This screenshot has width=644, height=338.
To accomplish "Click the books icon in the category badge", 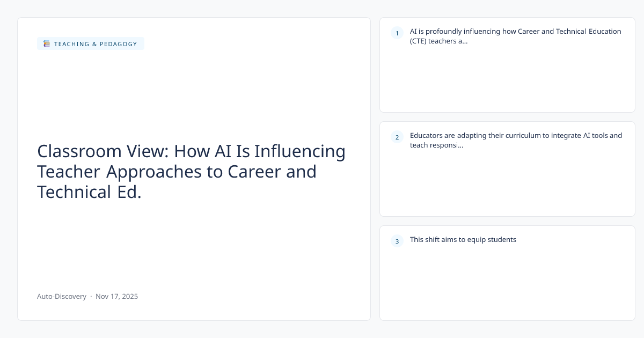I will pyautogui.click(x=47, y=44).
